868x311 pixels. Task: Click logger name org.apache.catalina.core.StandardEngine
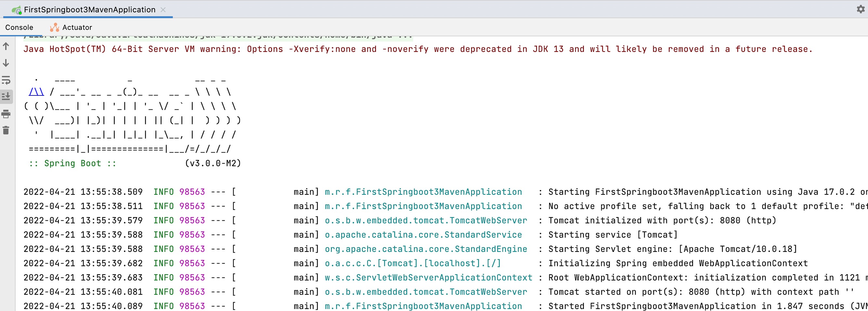click(x=426, y=249)
